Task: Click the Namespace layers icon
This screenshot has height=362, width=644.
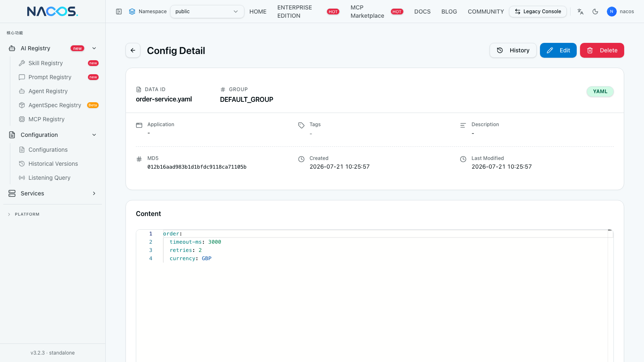Action: click(132, 12)
